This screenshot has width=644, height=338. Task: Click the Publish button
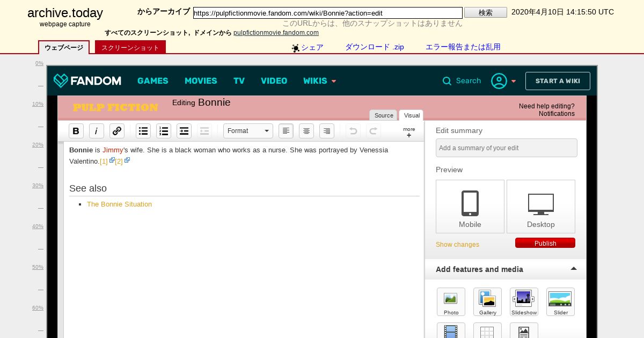(545, 243)
